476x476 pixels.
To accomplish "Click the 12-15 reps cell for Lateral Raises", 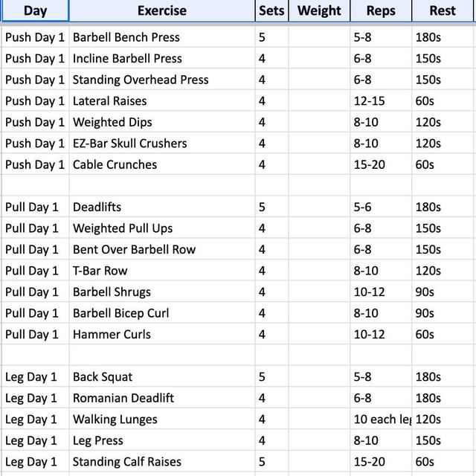I will click(381, 101).
